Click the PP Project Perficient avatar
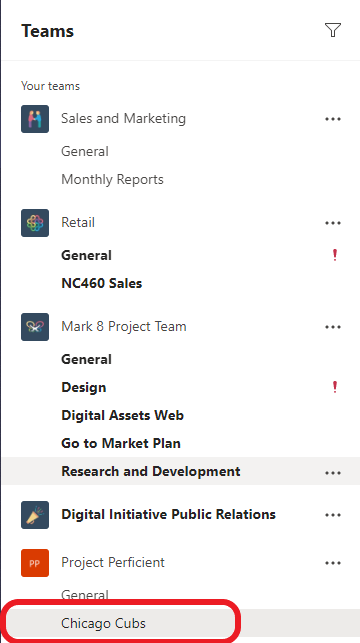The image size is (360, 643). coord(35,563)
